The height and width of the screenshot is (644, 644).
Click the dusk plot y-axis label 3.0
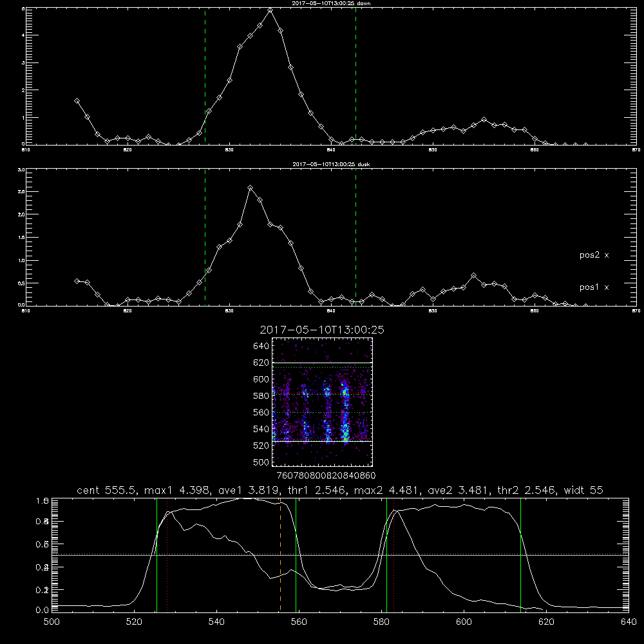coord(21,169)
